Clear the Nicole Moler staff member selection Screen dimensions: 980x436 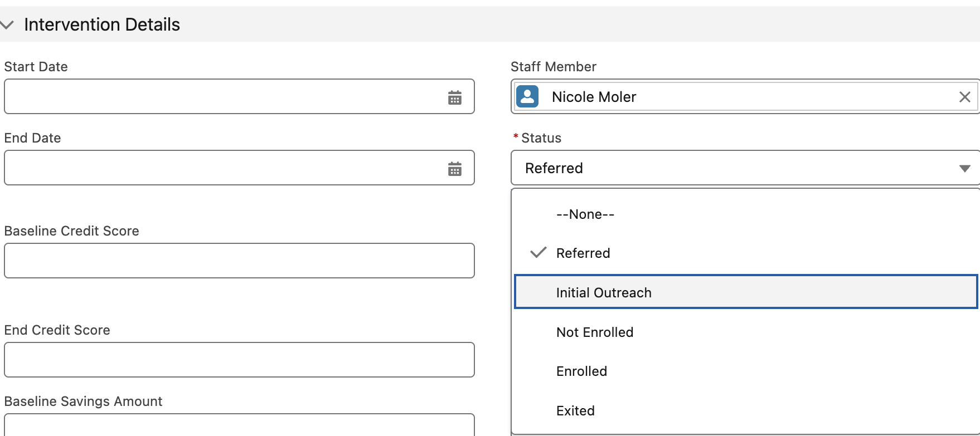(x=965, y=97)
